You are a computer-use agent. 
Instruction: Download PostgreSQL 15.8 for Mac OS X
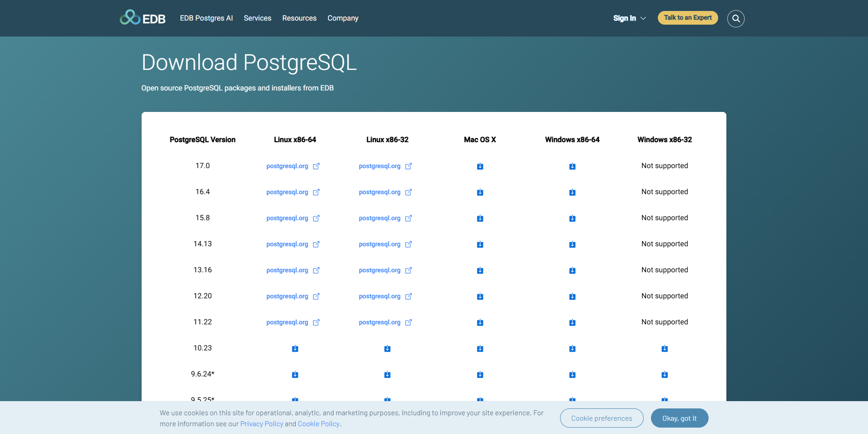480,218
